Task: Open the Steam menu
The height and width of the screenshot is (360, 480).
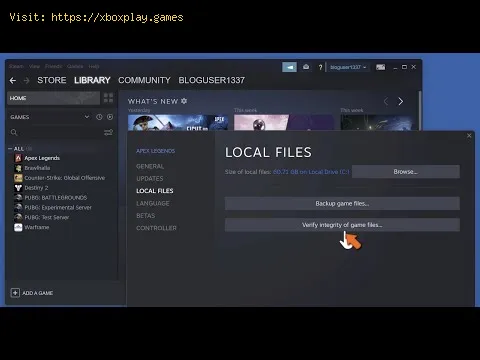Action: pos(16,66)
